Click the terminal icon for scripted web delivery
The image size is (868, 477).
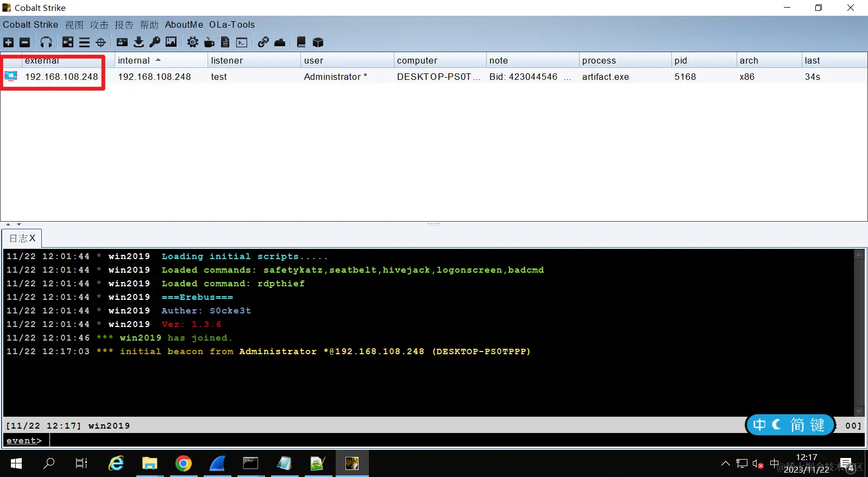coord(242,42)
